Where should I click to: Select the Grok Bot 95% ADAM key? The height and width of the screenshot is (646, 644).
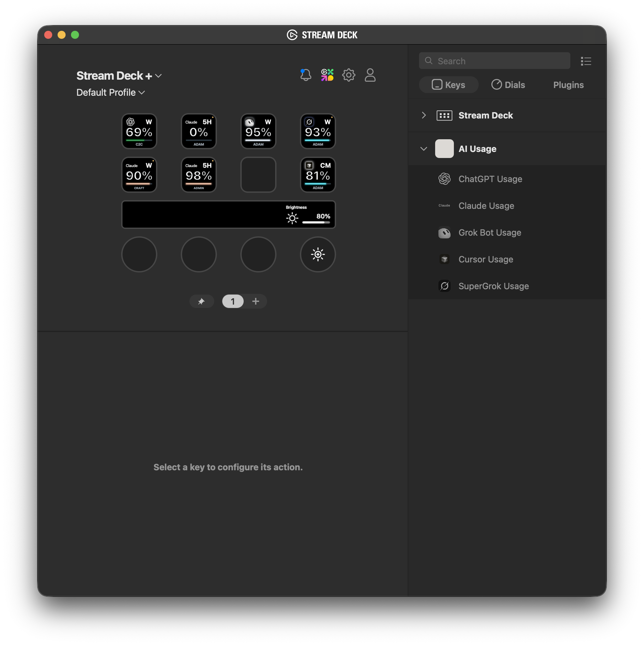coord(258,131)
